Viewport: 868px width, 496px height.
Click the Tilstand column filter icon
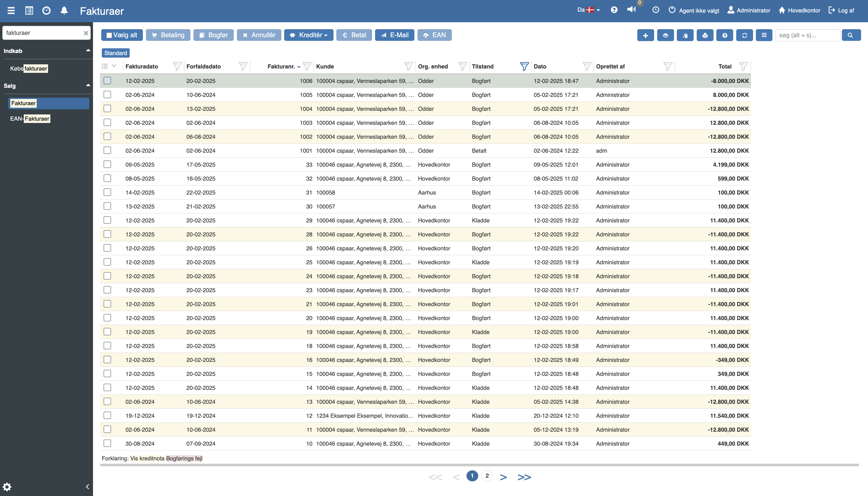pyautogui.click(x=524, y=66)
